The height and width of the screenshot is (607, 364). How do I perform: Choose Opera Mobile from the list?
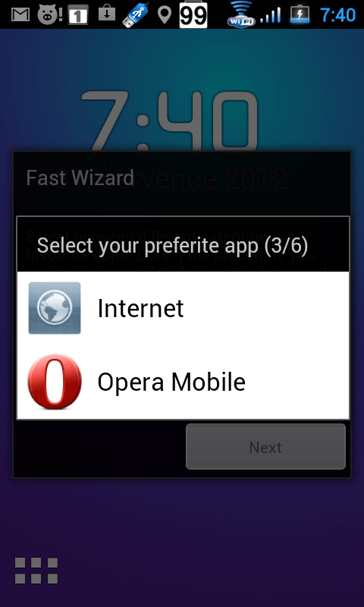[183, 382]
